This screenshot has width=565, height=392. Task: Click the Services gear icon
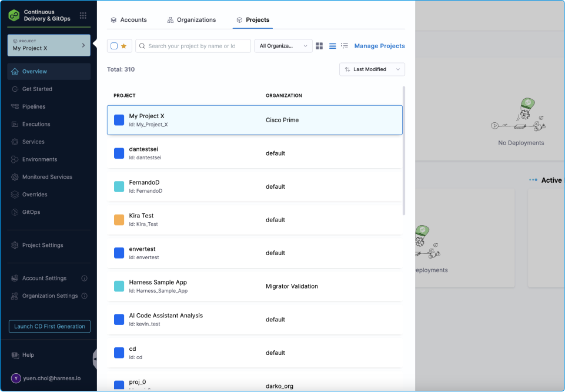point(15,142)
